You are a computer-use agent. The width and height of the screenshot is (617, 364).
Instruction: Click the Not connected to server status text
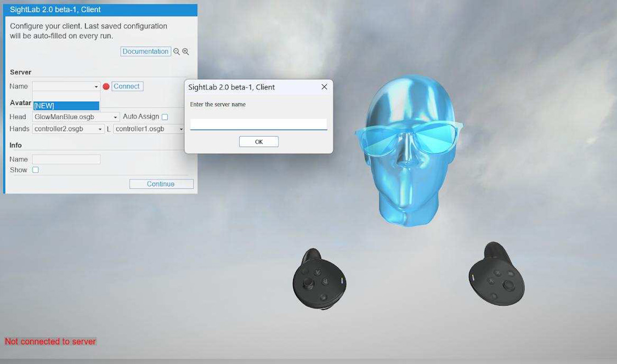point(50,341)
